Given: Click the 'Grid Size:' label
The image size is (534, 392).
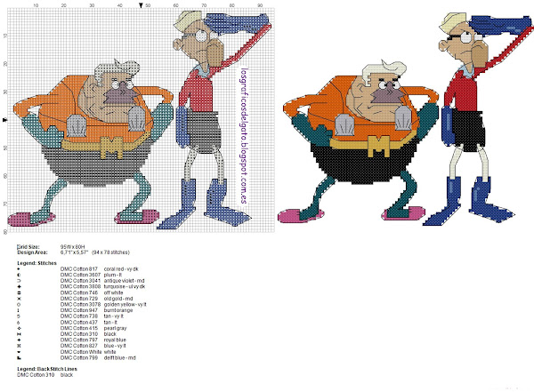Looking at the screenshot, I should [x=28, y=247].
